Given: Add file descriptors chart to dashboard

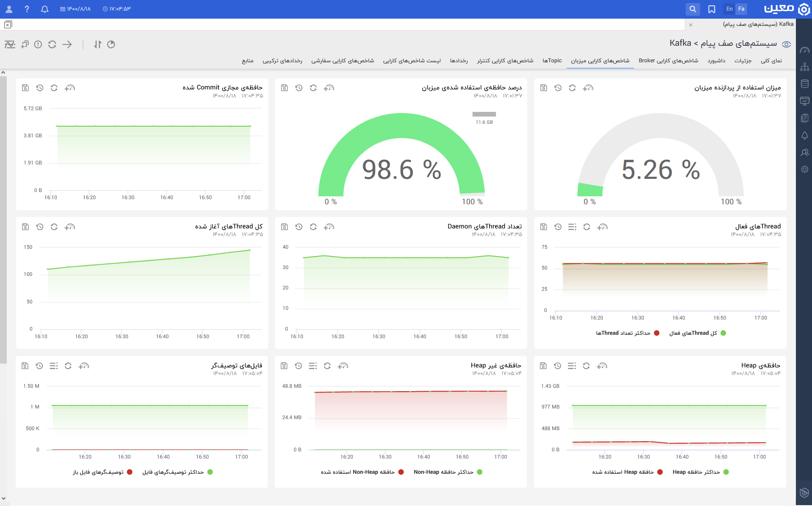Looking at the screenshot, I should click(x=83, y=366).
